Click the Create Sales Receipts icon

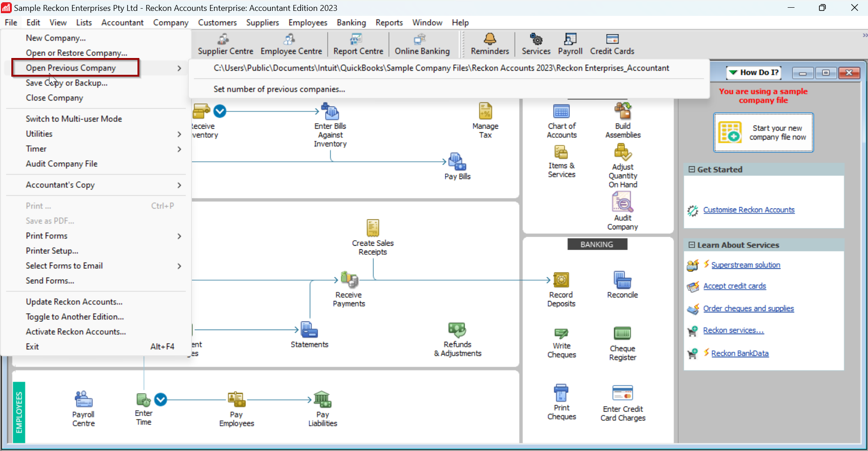[373, 228]
